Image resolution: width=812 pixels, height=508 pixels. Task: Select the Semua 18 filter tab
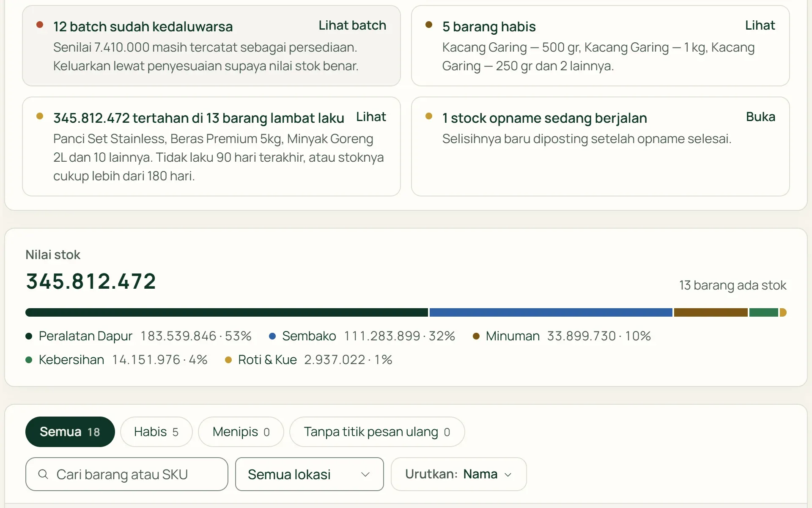(70, 432)
